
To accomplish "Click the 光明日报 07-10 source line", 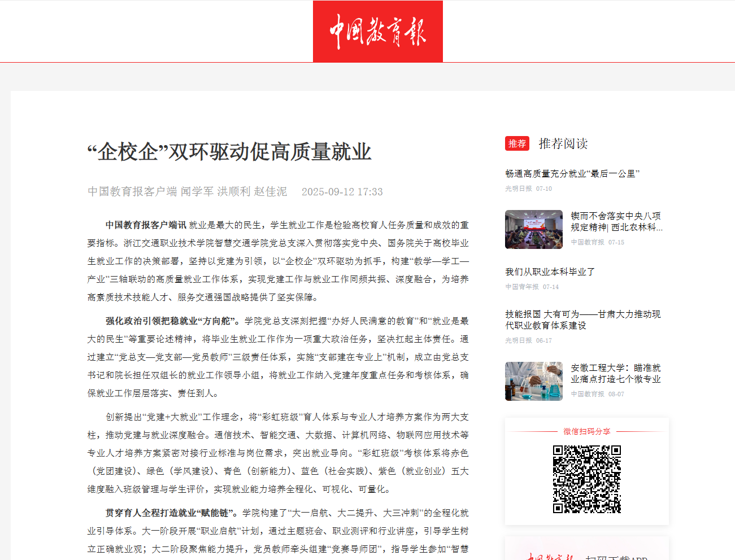I will (528, 189).
